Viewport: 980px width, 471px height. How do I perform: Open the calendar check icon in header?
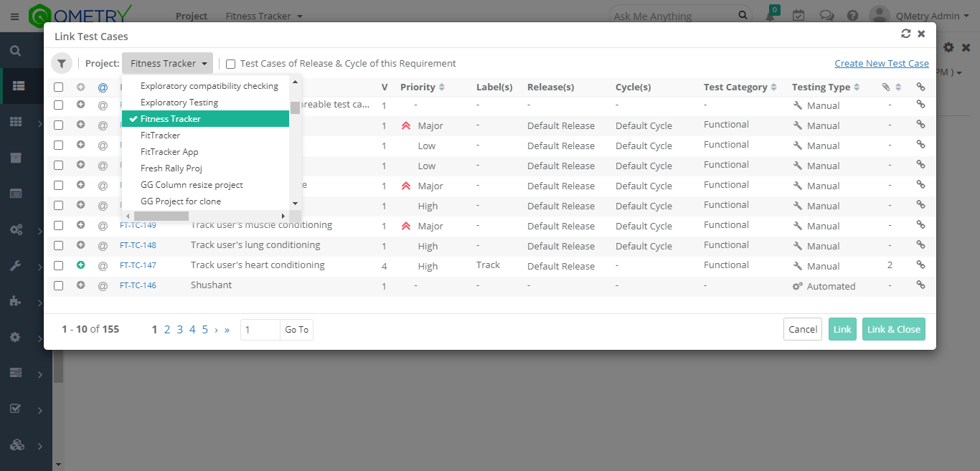(x=798, y=16)
